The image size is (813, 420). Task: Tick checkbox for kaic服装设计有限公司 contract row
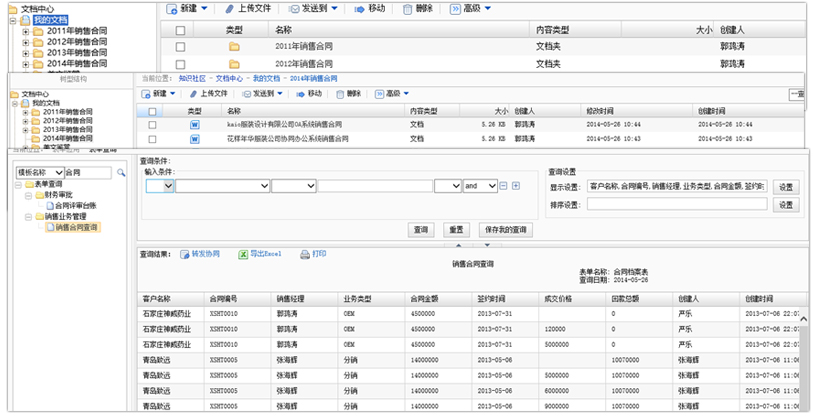[152, 125]
